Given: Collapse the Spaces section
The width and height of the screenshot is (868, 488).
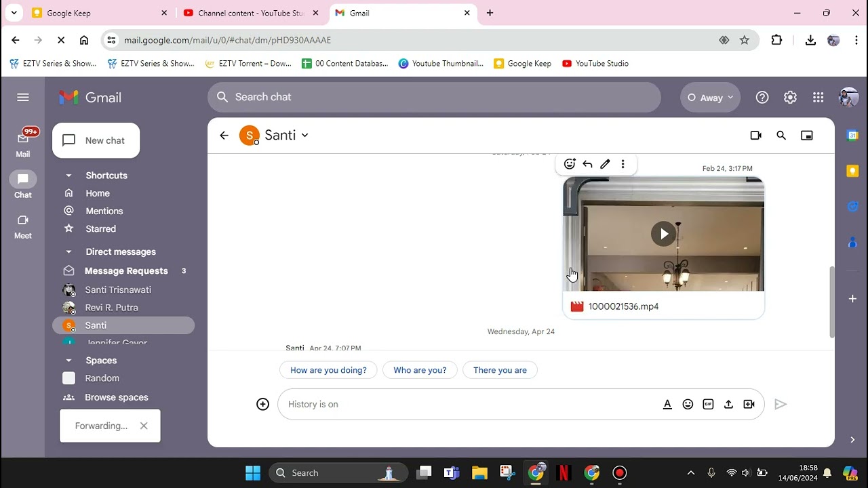Looking at the screenshot, I should coord(68,361).
